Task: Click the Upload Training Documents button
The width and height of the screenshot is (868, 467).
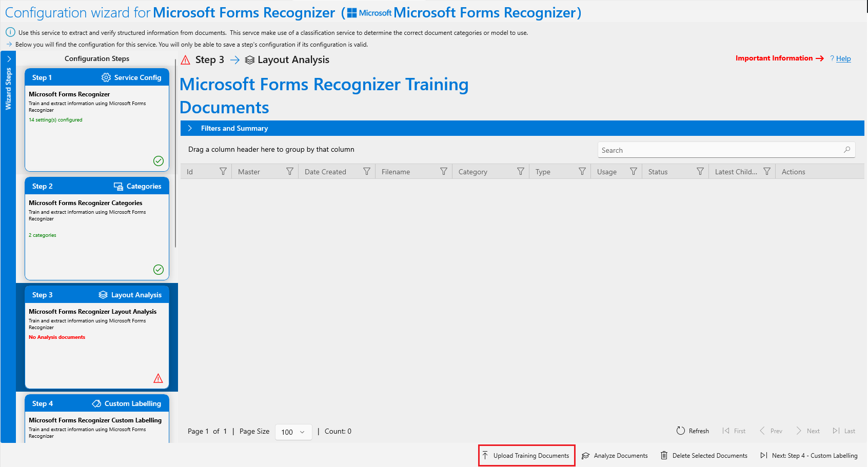Action: pos(526,455)
